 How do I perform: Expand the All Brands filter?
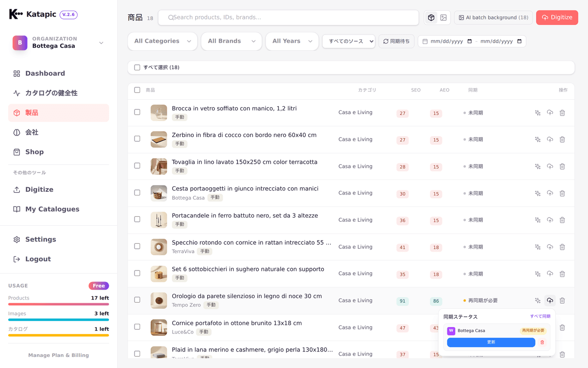click(232, 41)
